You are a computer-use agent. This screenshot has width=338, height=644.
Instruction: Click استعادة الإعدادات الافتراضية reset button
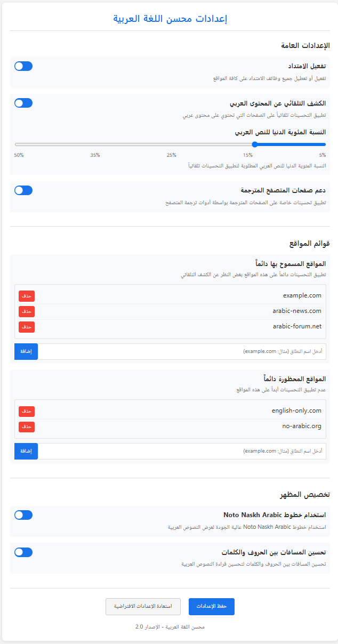(x=143, y=607)
